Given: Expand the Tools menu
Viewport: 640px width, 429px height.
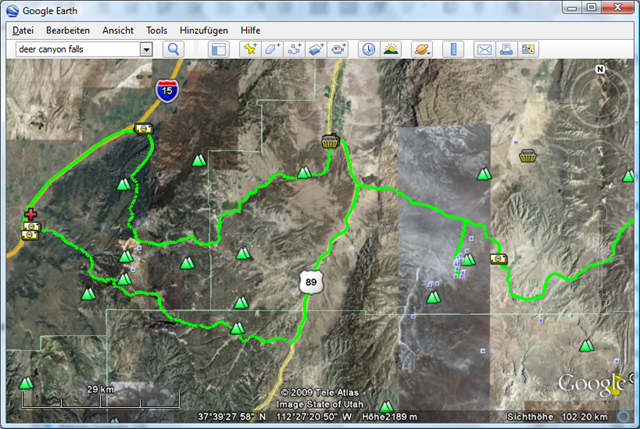Looking at the screenshot, I should tap(156, 30).
